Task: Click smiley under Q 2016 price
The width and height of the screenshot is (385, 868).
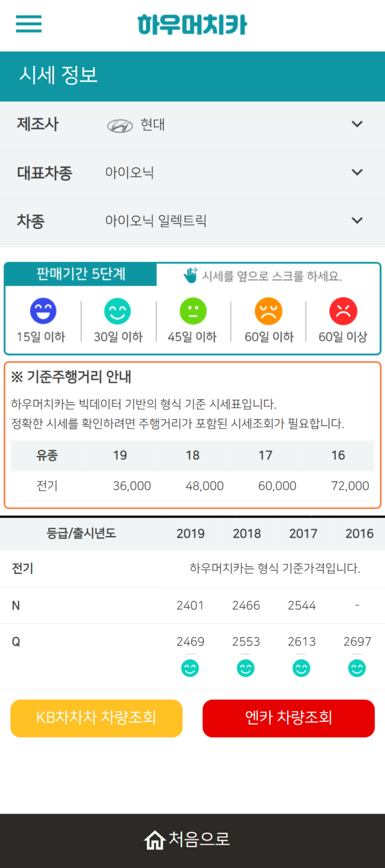Action: (x=357, y=668)
